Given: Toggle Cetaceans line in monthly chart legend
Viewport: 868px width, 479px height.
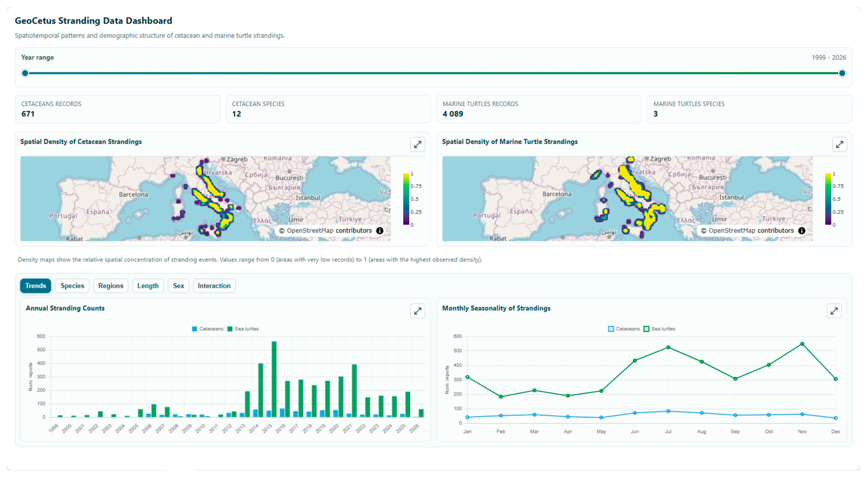Looking at the screenshot, I should pos(624,329).
